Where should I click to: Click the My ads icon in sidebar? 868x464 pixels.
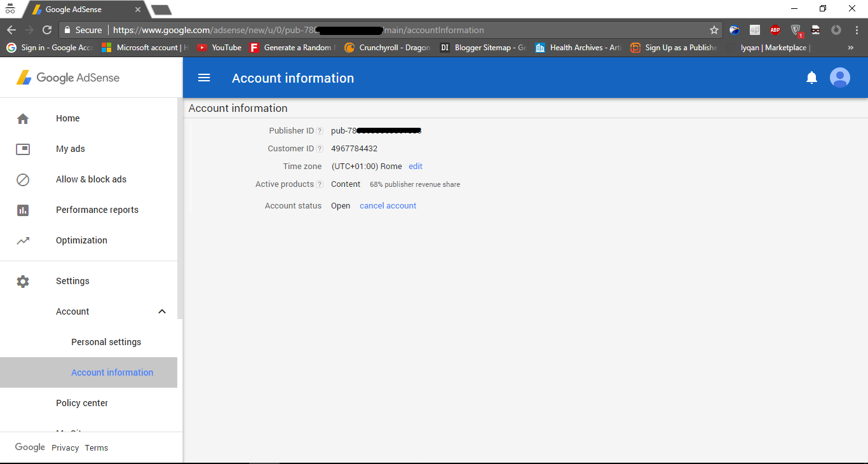(x=23, y=149)
